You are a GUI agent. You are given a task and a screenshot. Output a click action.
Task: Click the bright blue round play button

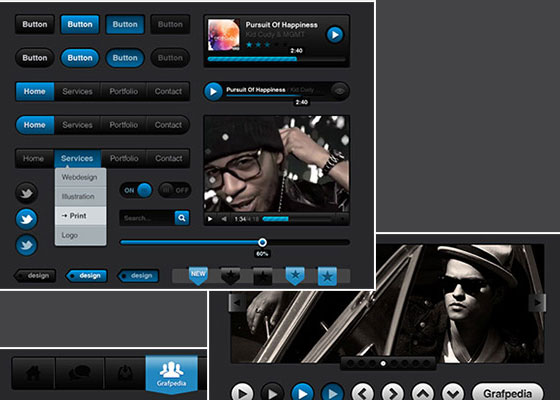[x=302, y=393]
